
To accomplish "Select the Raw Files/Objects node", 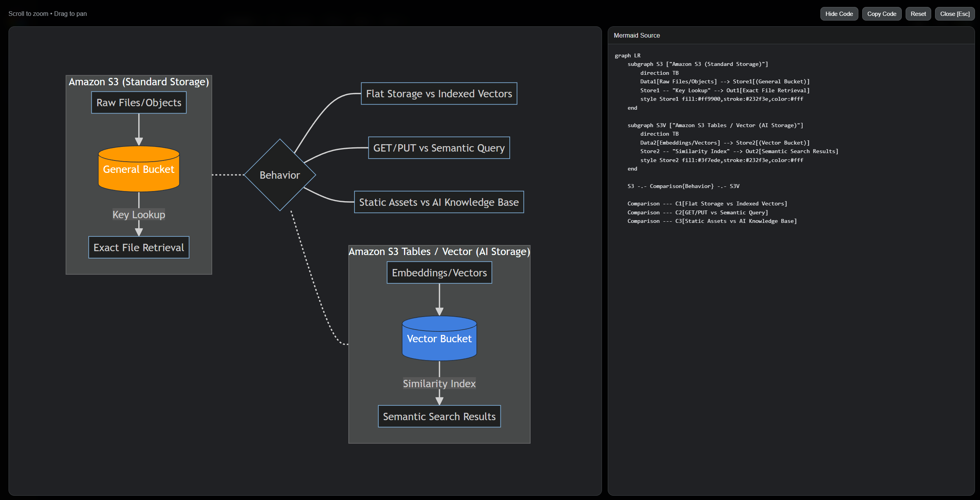I will [x=139, y=103].
